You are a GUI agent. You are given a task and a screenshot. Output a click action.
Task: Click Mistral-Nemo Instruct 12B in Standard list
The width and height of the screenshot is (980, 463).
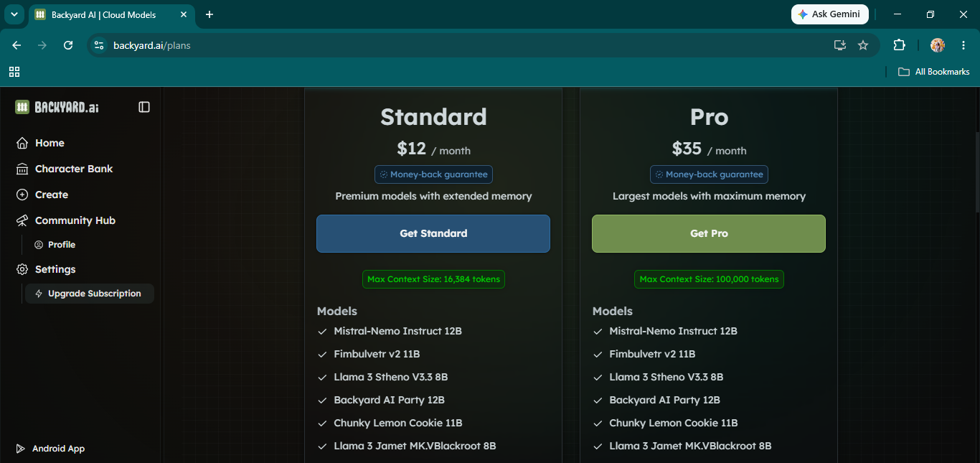coord(397,331)
